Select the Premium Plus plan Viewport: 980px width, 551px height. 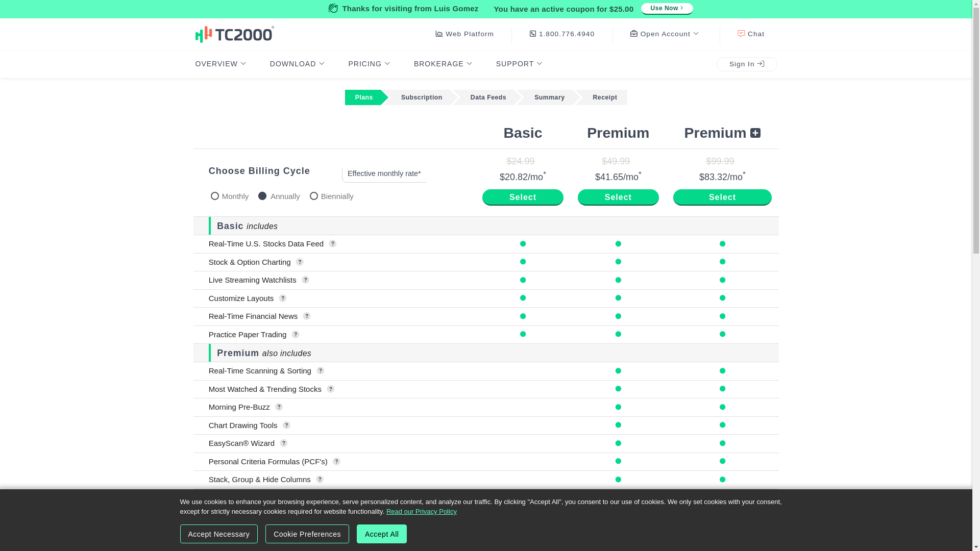click(x=722, y=197)
